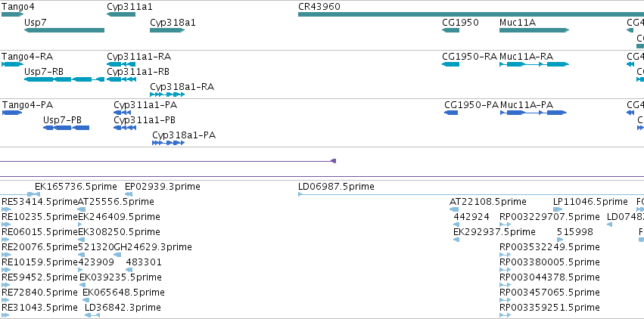This screenshot has width=644, height=319.
Task: Click the Usp7-PB protein glyph
Action: click(x=66, y=128)
